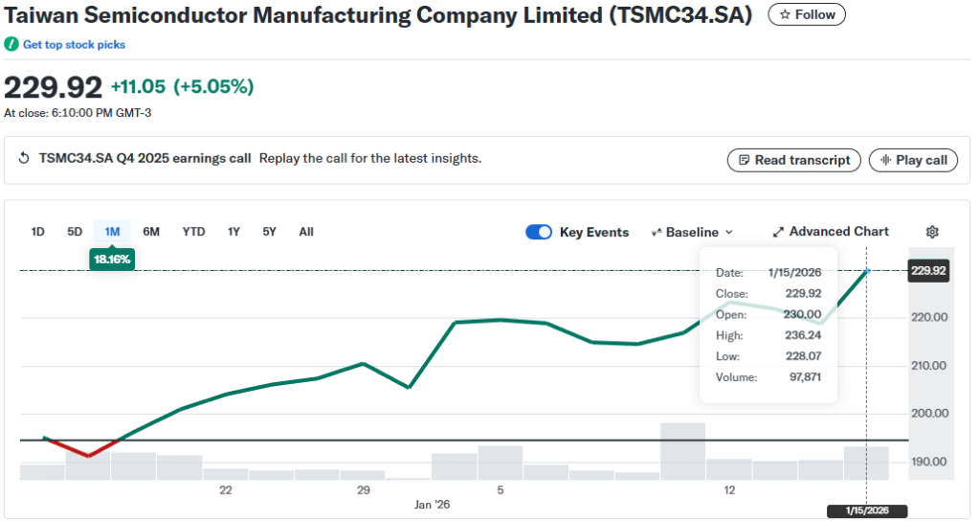The image size is (980, 521).
Task: Select the All time range
Action: [x=306, y=232]
